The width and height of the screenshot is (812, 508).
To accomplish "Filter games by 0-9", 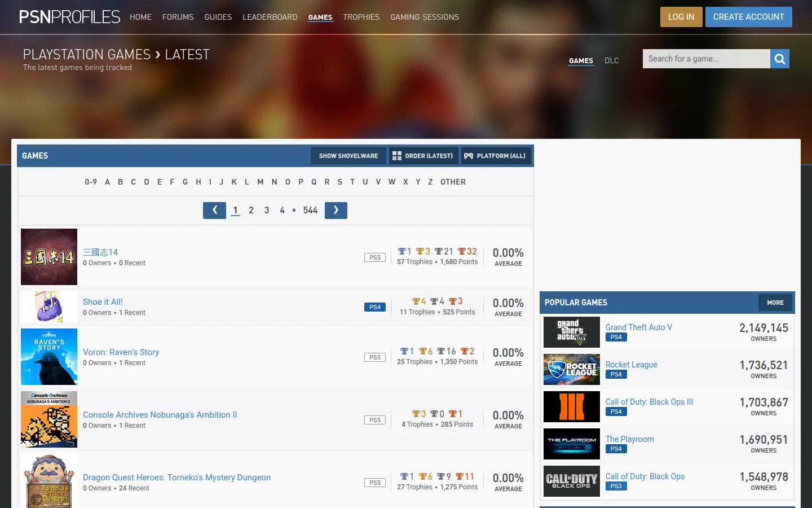I will [91, 182].
